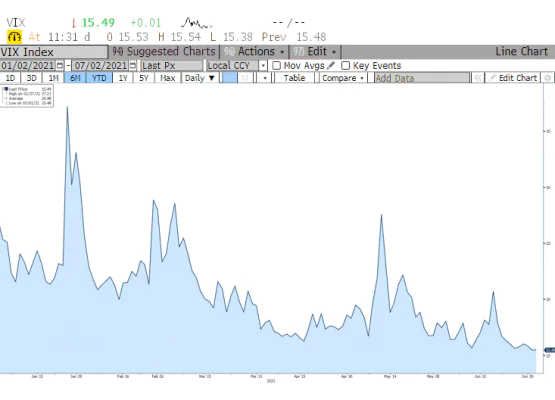Select the 1Y time range tab

coord(123,78)
